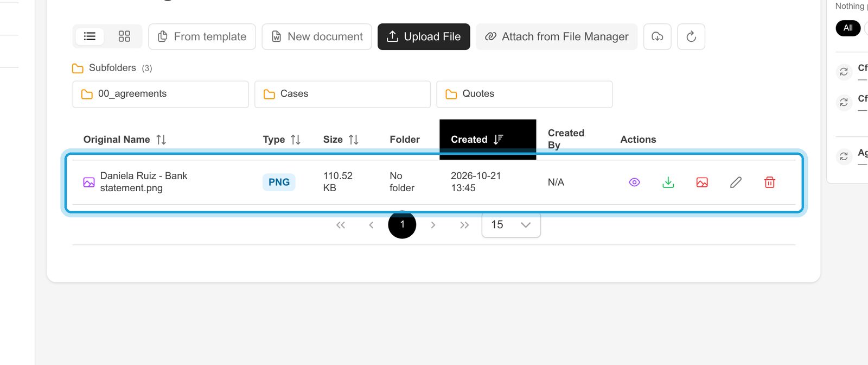Switch to list view layout
This screenshot has height=365, width=868.
[90, 36]
